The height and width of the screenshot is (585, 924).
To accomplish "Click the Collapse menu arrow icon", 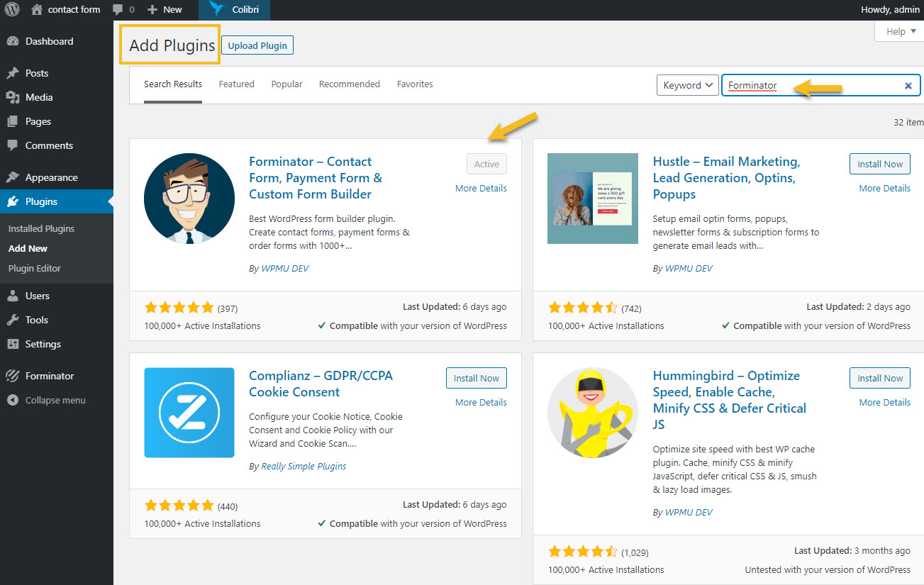I will pyautogui.click(x=13, y=400).
